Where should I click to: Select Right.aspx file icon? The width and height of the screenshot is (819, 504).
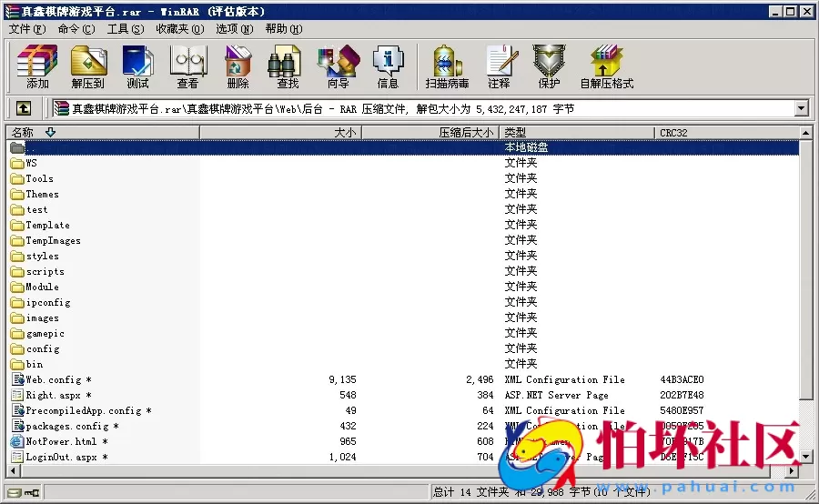pyautogui.click(x=18, y=396)
